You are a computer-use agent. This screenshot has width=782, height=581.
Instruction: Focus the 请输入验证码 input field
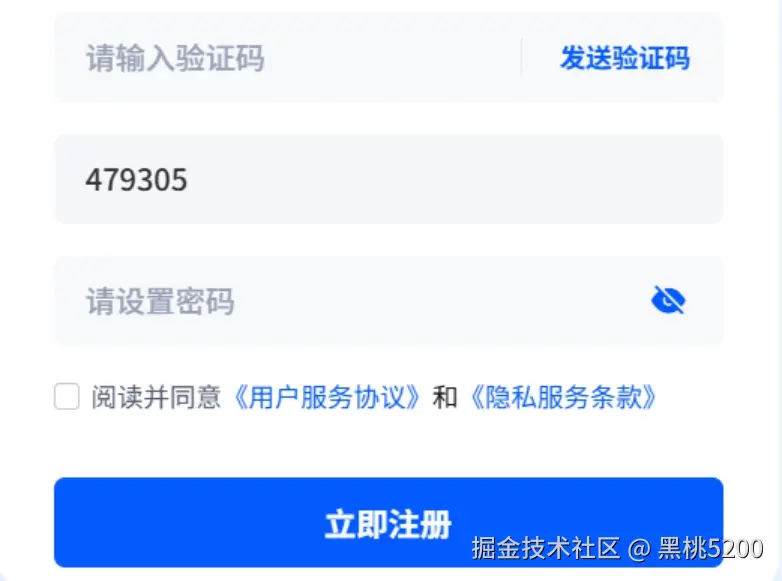pos(288,57)
